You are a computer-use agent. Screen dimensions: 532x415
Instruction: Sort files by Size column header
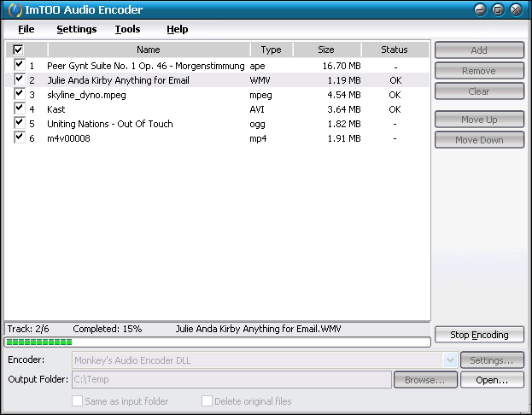click(x=325, y=50)
